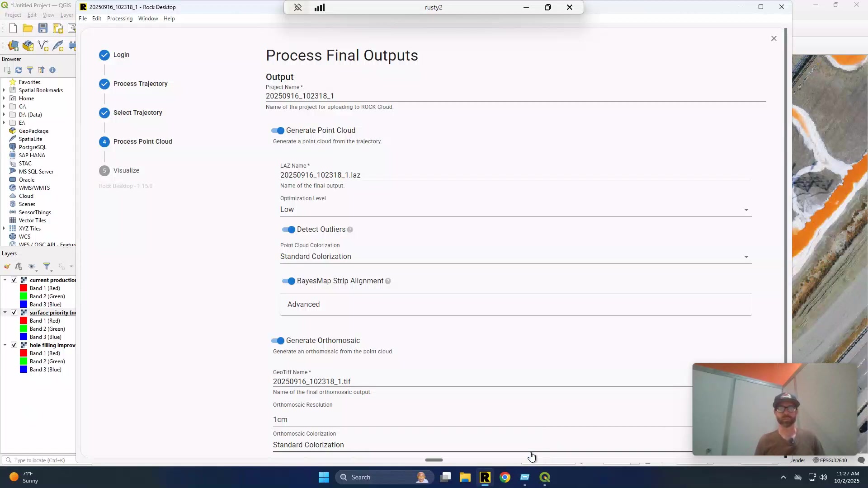Image resolution: width=868 pixels, height=488 pixels.
Task: Click BayesMap Strip Alignment help icon
Action: pos(388,282)
